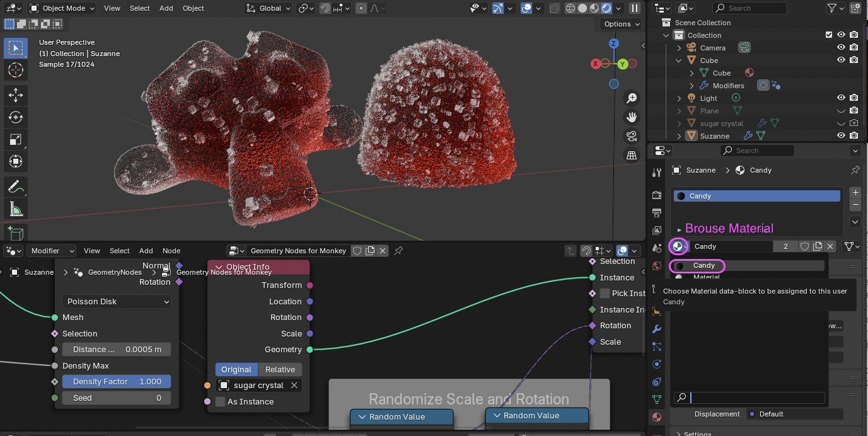Open the node editor Add menu
The height and width of the screenshot is (436, 868).
point(146,251)
